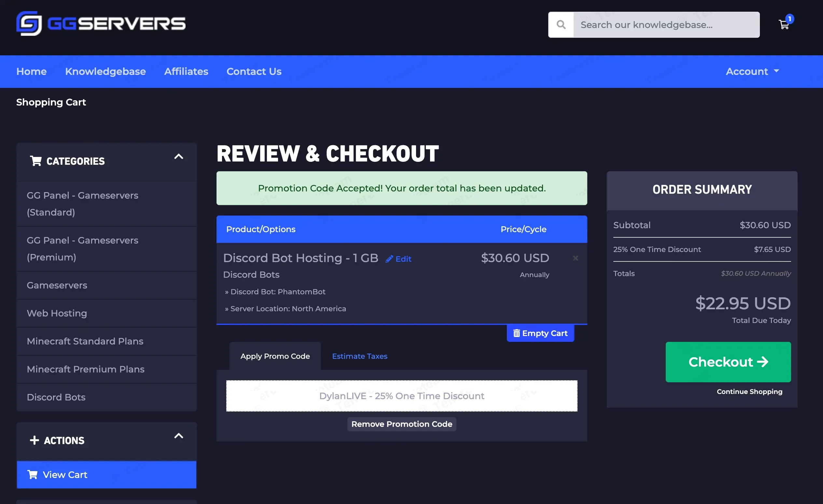
Task: Select the Apply Promo Code tab
Action: (275, 356)
